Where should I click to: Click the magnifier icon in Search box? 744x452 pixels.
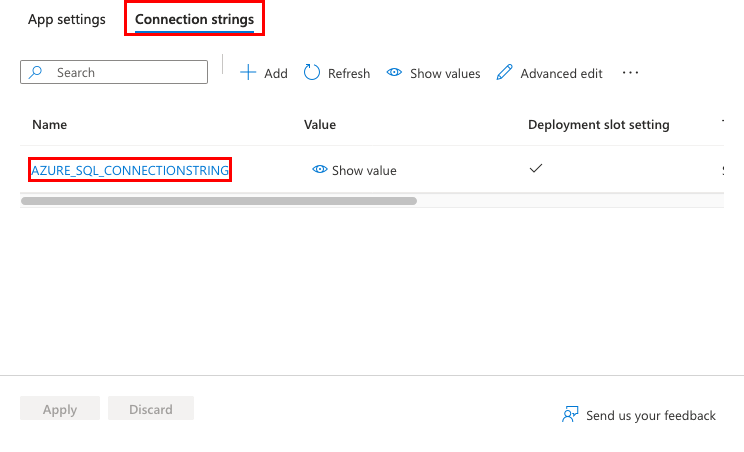click(36, 72)
